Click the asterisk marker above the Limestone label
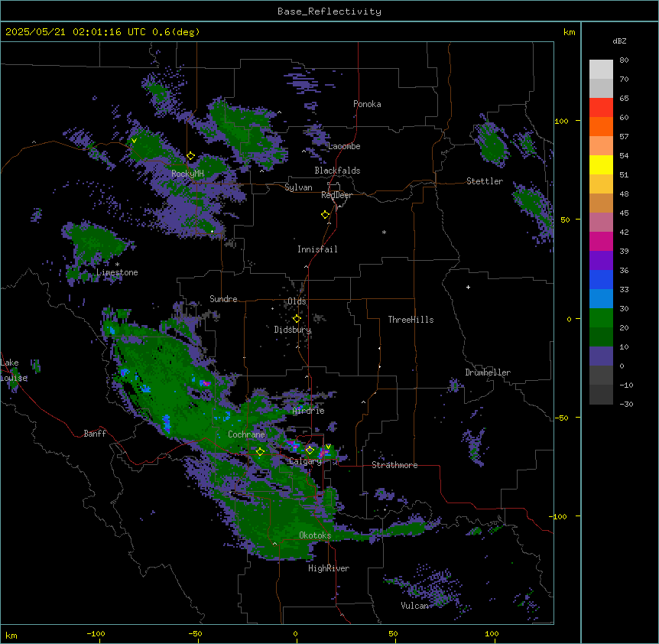This screenshot has height=644, width=659. point(117,265)
